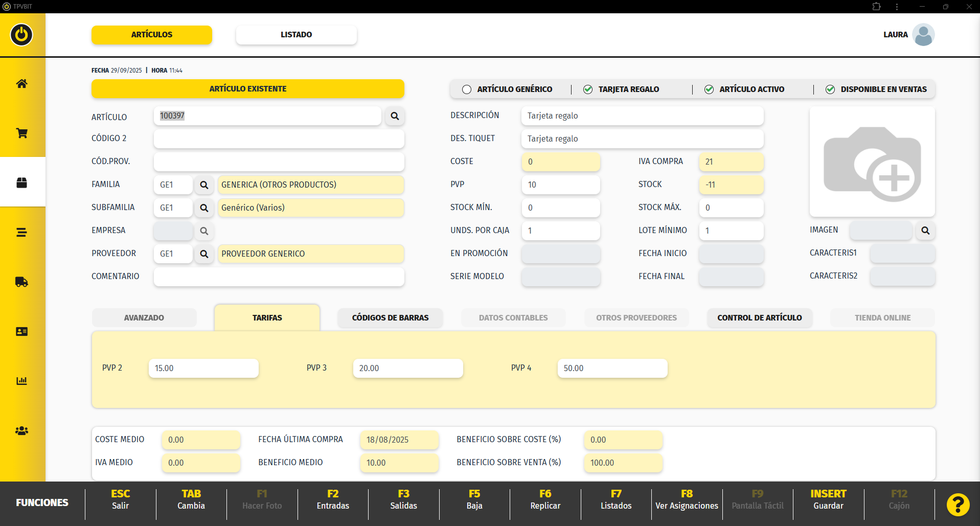Screen dimensions: 980x526
Task: Switch to the Listado tab
Action: tap(296, 35)
